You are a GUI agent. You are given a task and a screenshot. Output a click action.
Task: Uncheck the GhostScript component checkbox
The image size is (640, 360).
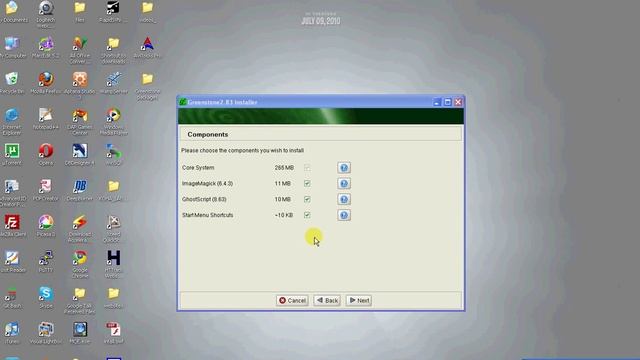click(x=307, y=199)
